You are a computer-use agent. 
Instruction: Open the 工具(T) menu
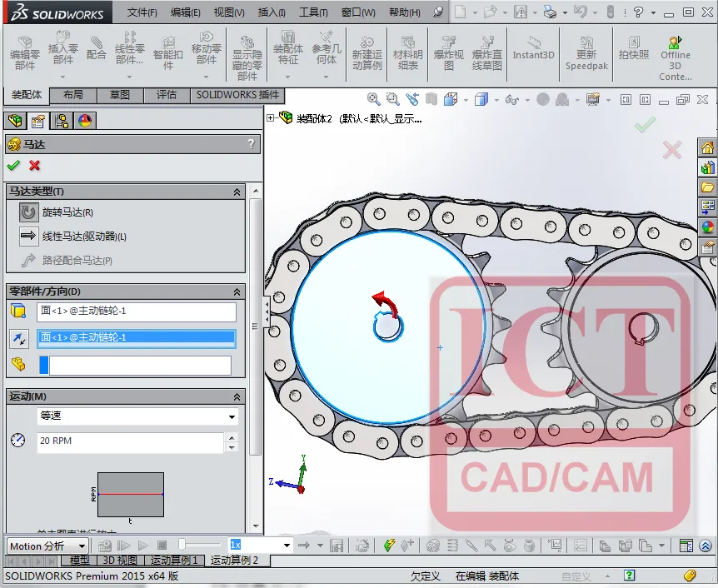pos(313,12)
